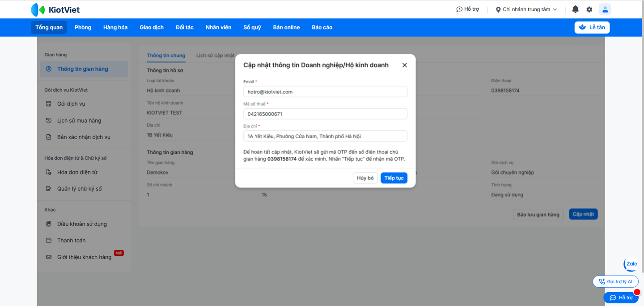Open the Phòng menu

[83, 27]
